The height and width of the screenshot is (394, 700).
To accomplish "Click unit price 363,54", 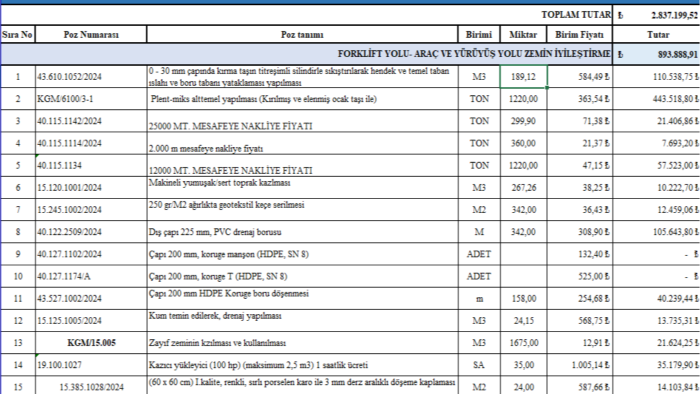I will 579,99.
